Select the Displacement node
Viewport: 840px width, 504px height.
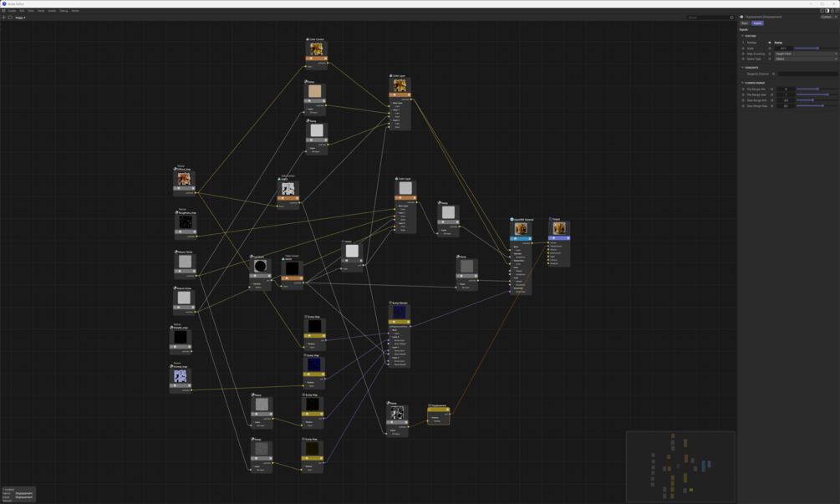pos(438,415)
